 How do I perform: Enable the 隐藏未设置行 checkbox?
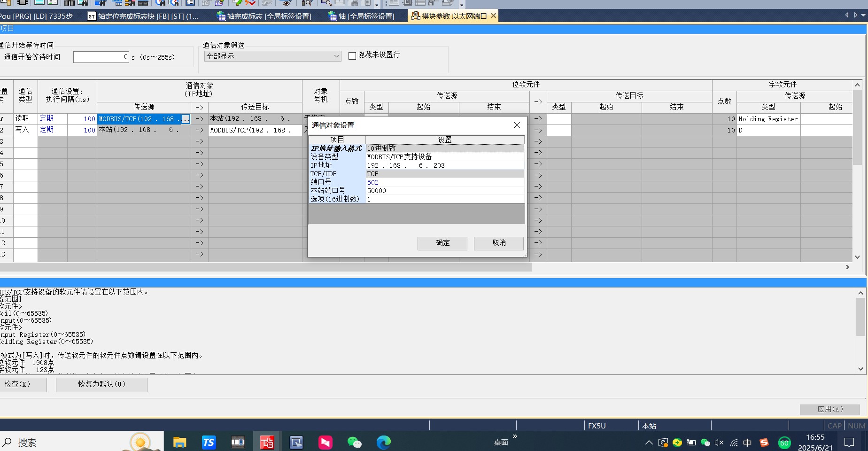[x=352, y=55]
